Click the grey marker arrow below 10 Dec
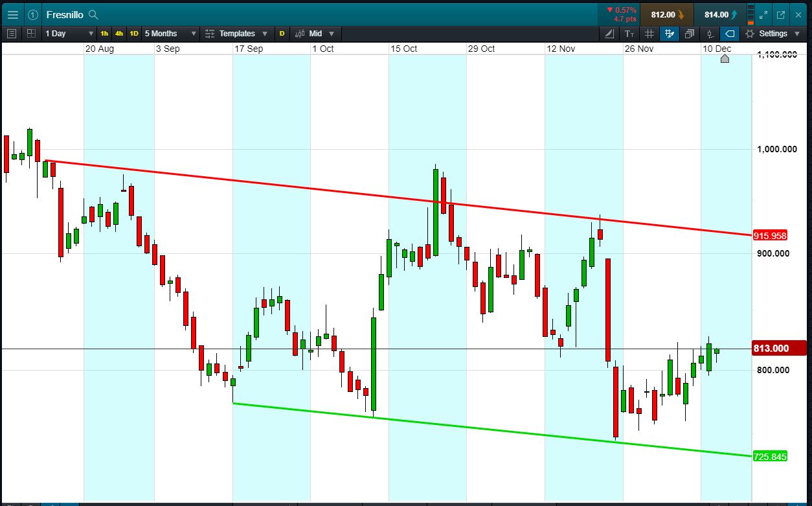The image size is (812, 506). point(725,58)
